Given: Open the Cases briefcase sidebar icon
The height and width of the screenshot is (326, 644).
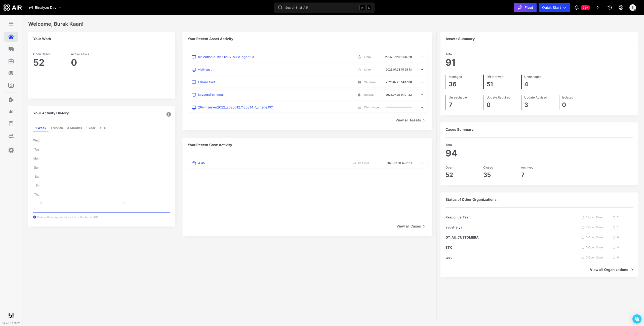Looking at the screenshot, I should tap(11, 61).
